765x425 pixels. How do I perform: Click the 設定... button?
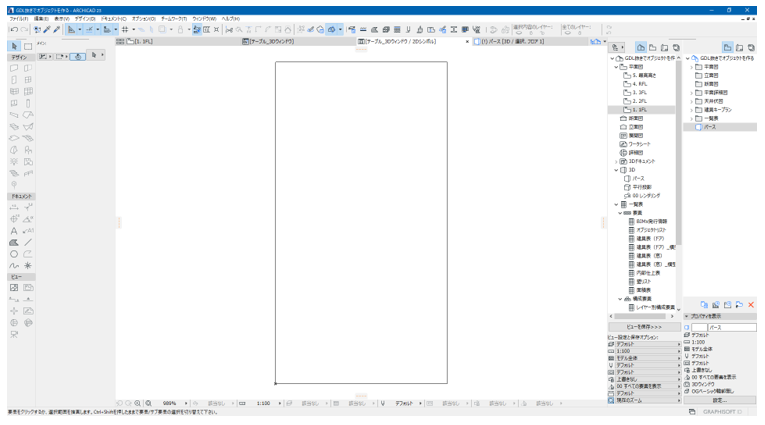720,401
